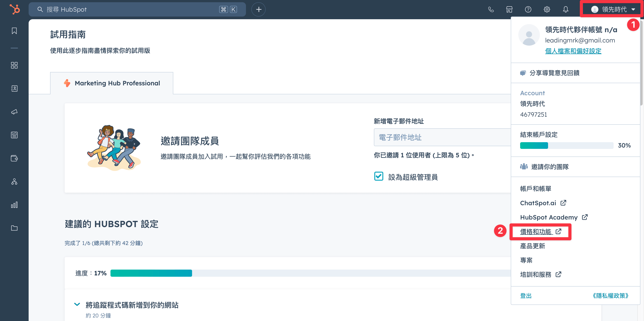
Task: Click the plus create button in top bar
Action: pos(258,9)
